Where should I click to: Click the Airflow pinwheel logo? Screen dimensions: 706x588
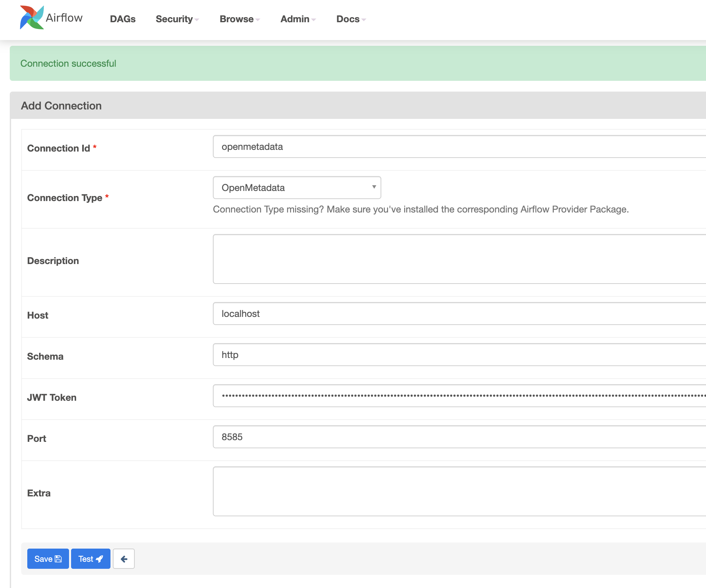(32, 18)
